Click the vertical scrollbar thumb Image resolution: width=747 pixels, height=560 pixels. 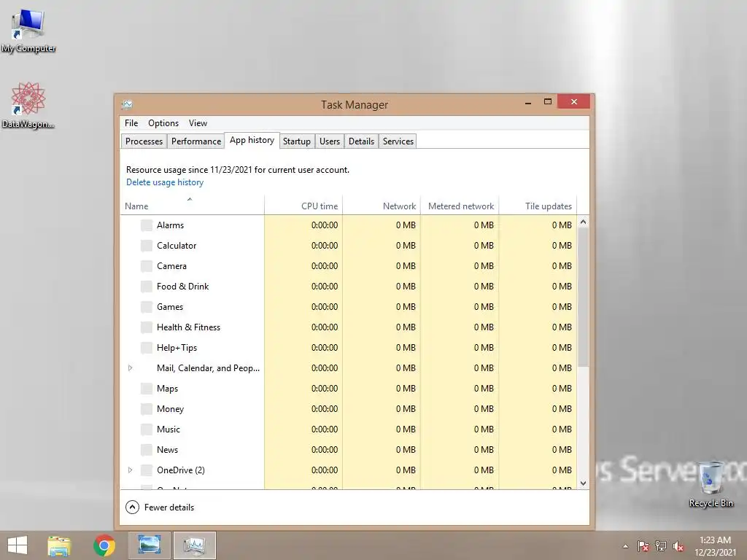pos(583,297)
